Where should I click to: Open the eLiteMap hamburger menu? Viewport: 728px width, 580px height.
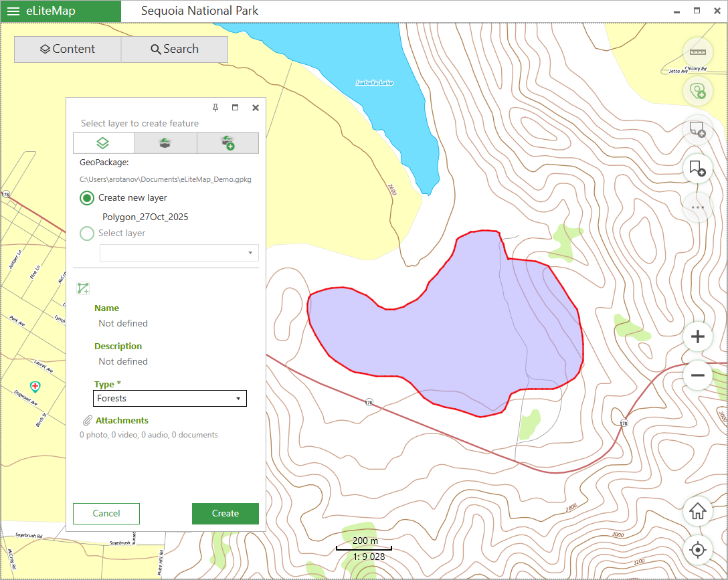coord(13,11)
